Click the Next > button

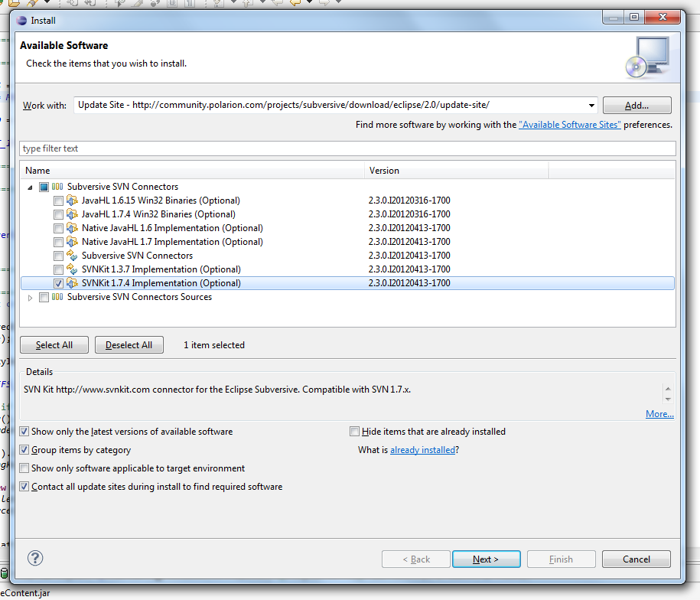(x=486, y=559)
